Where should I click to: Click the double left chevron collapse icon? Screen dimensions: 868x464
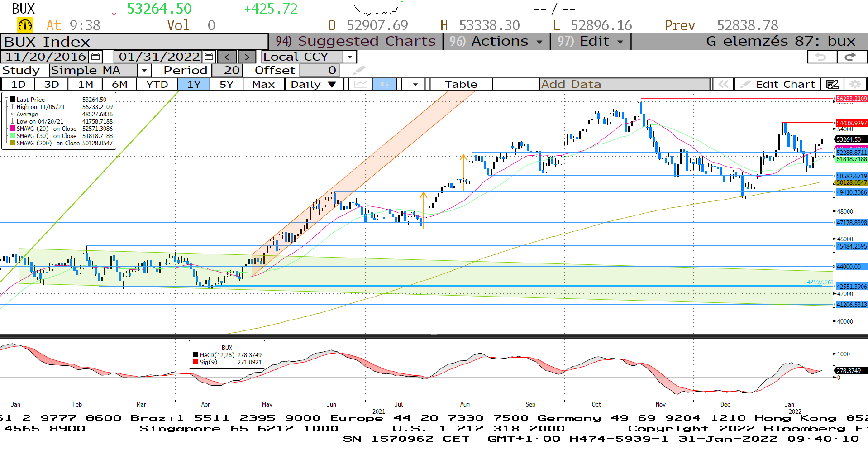click(x=723, y=84)
